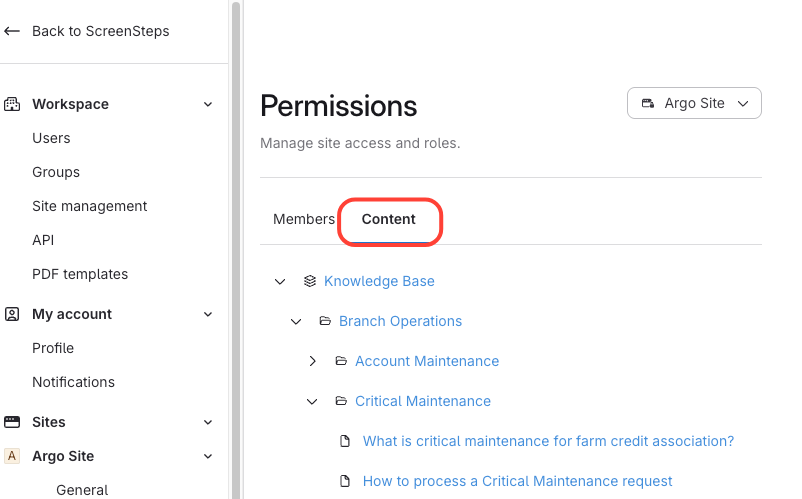Click the Sites icon in sidebar
Viewport: 802px width, 499px height.
click(12, 422)
